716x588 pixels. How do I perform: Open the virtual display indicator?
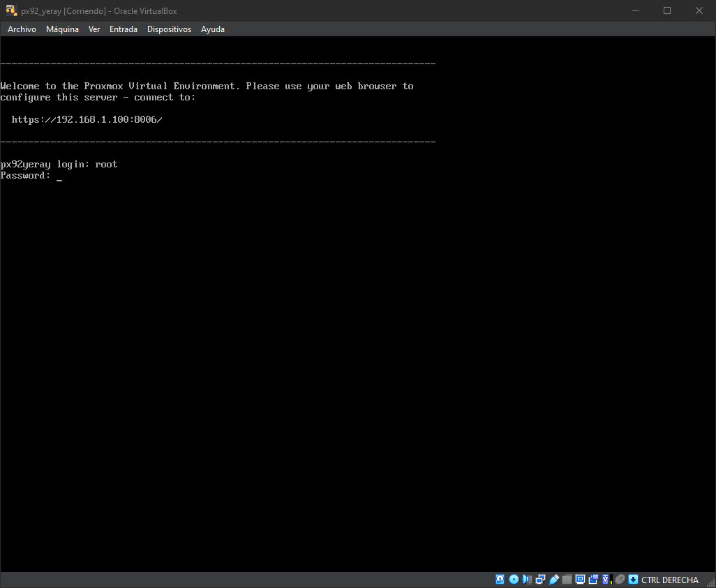580,580
